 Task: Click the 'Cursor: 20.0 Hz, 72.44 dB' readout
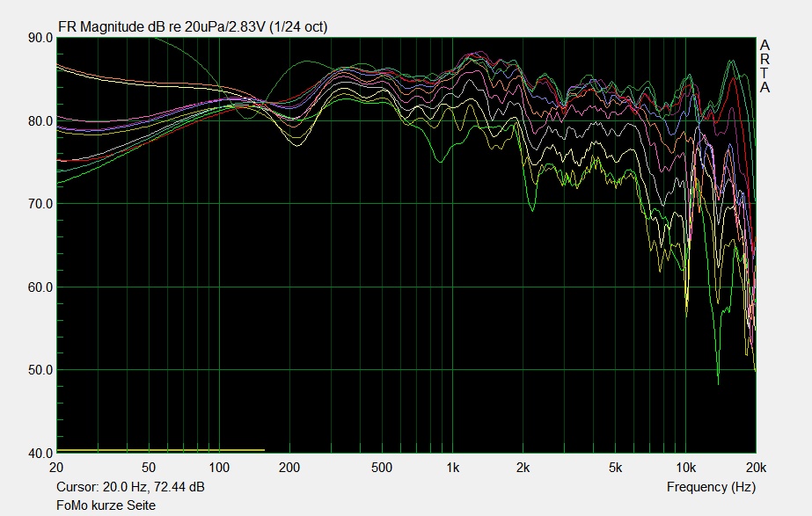(130, 487)
